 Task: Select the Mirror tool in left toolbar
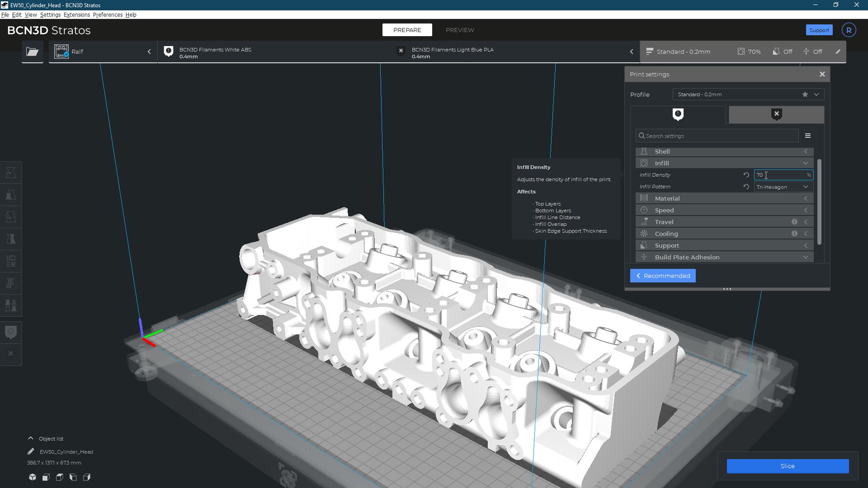click(x=11, y=239)
